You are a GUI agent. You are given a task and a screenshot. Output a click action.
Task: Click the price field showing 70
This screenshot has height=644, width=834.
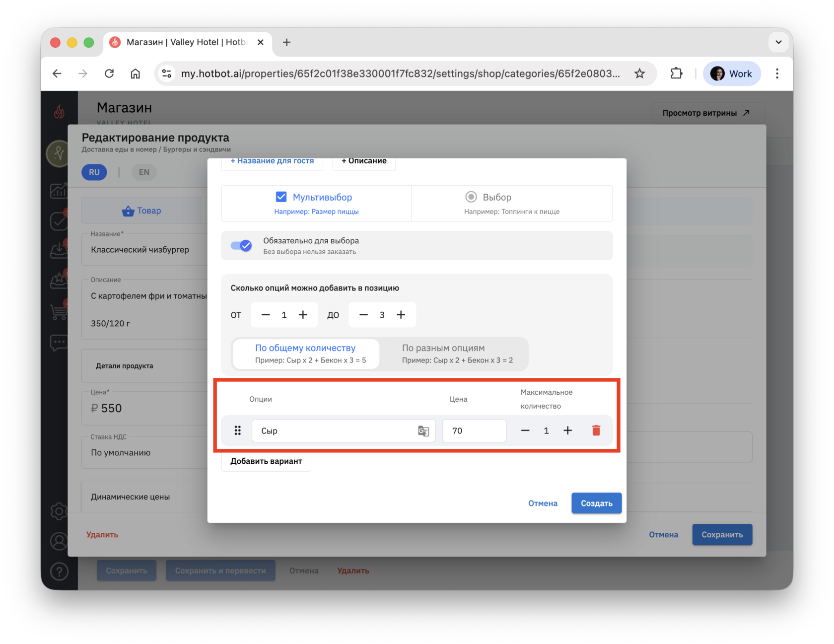point(474,430)
